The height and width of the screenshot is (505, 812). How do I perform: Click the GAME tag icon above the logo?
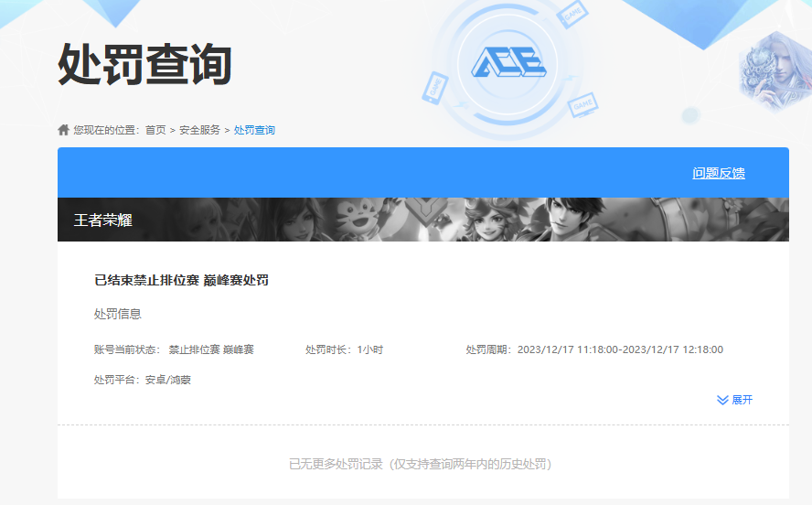pyautogui.click(x=573, y=15)
